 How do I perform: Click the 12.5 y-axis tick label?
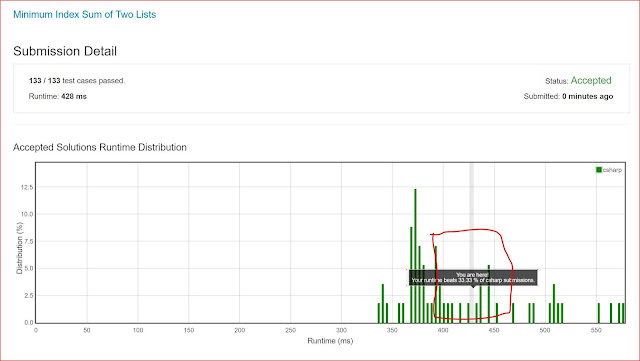26,187
